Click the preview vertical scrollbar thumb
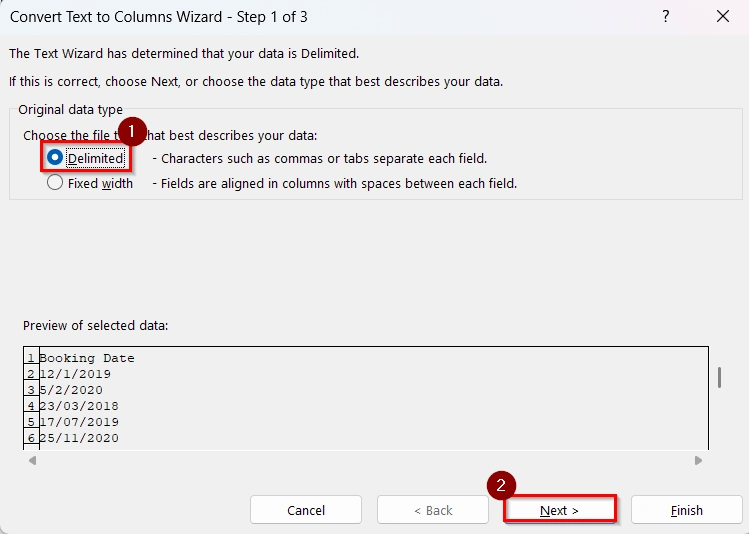749x534 pixels. [719, 376]
